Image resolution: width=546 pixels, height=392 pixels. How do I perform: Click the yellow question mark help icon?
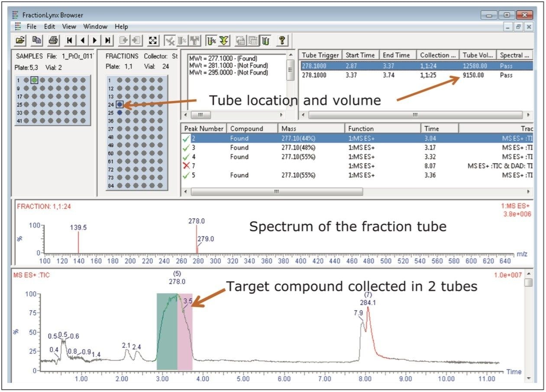[x=281, y=40]
